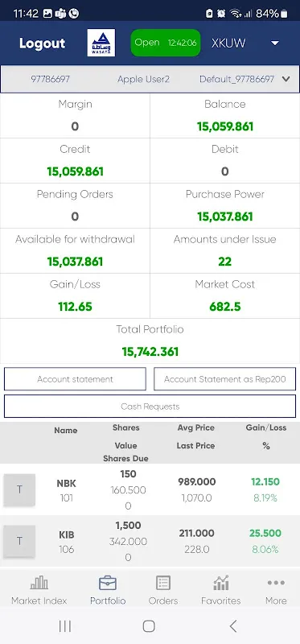Tap the T button beside NBK

pyautogui.click(x=19, y=489)
